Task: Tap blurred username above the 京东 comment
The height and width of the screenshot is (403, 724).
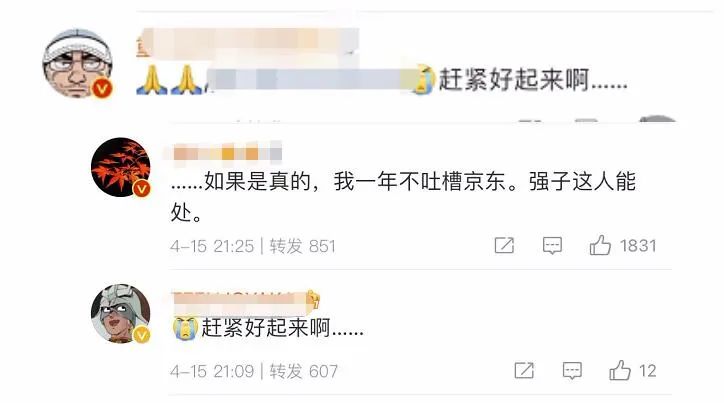Action: pyautogui.click(x=227, y=153)
